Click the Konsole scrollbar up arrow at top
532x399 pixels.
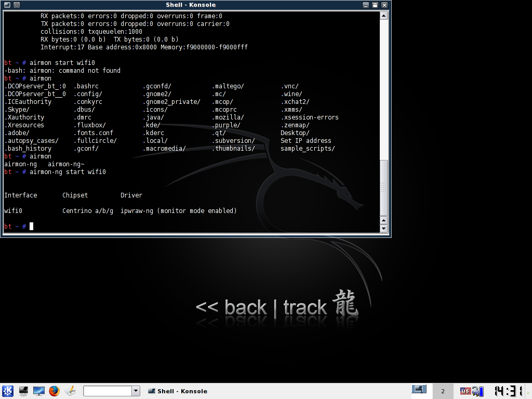click(x=384, y=16)
